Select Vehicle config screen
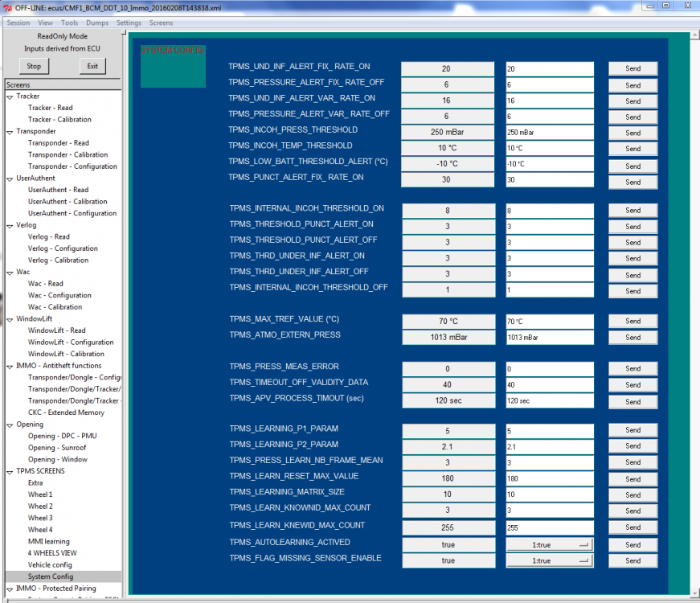 click(50, 564)
